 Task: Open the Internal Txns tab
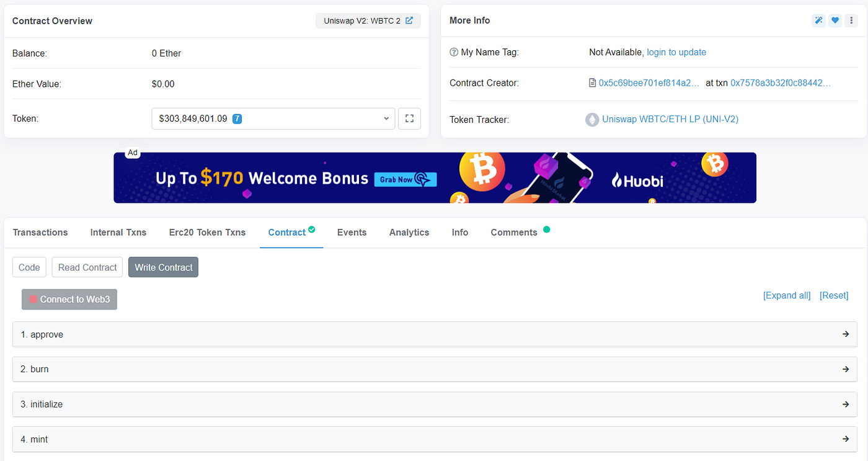pos(118,232)
